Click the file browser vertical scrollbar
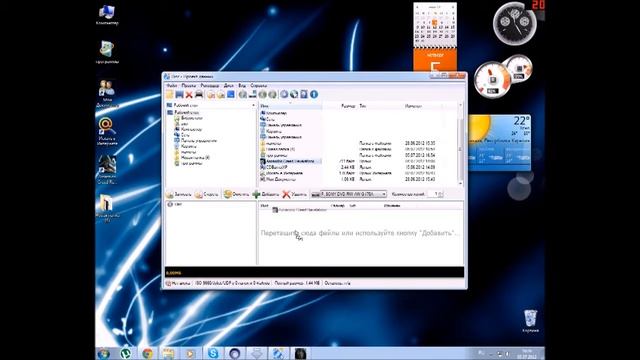 point(461,144)
